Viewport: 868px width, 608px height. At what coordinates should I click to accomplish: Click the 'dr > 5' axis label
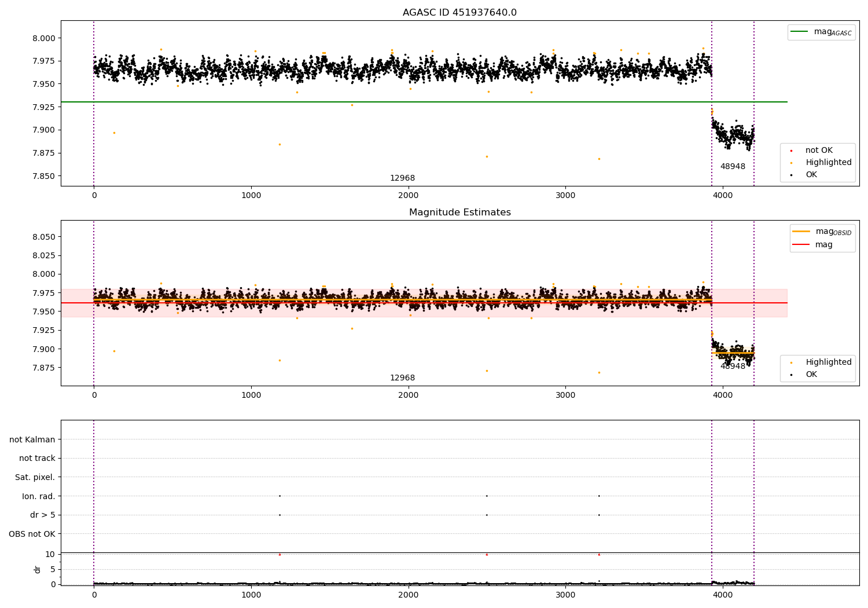tap(43, 515)
